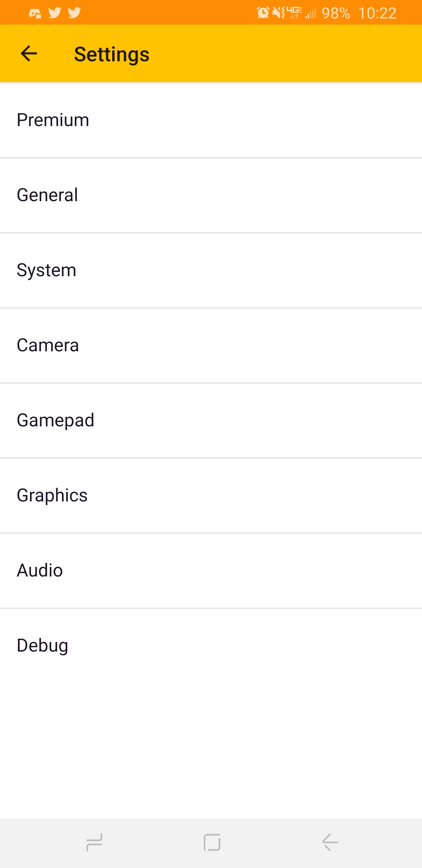
Task: Tap the Discord notification icon
Action: [35, 13]
